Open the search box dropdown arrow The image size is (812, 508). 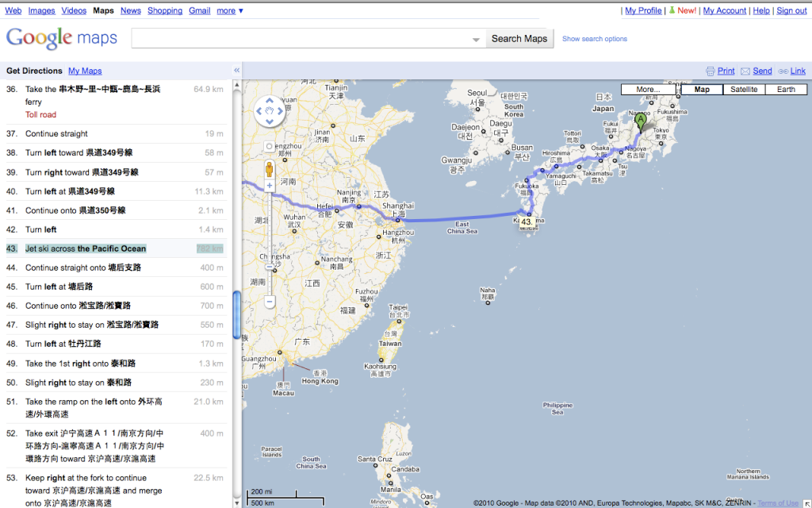pyautogui.click(x=476, y=40)
